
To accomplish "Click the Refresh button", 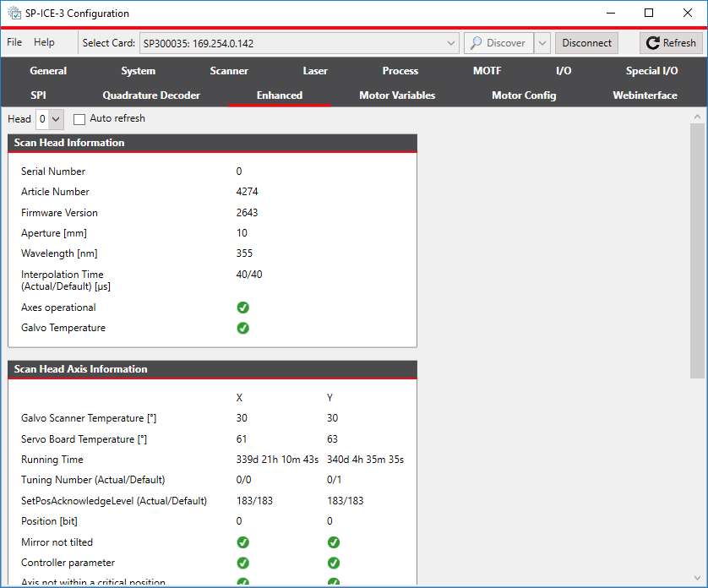I will click(672, 43).
